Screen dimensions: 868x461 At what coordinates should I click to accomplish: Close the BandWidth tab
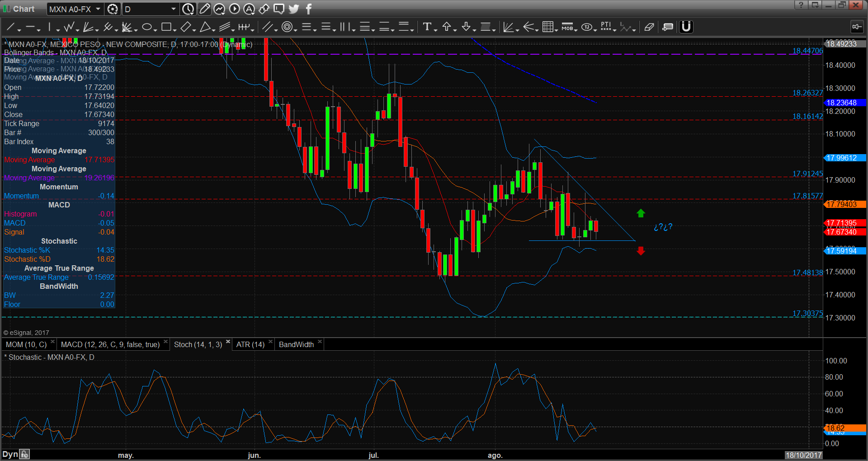point(320,342)
